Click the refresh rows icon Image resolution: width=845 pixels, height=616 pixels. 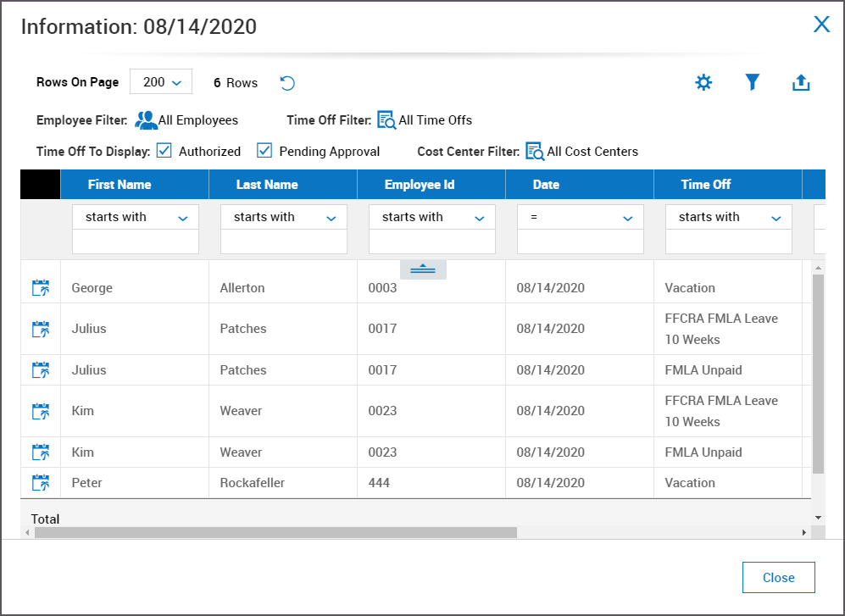[x=287, y=83]
